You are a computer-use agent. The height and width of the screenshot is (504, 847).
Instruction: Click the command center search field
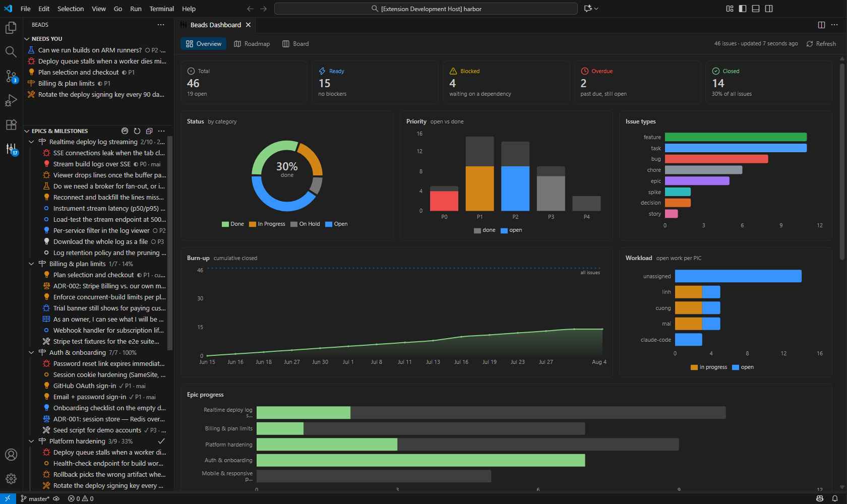(x=426, y=9)
